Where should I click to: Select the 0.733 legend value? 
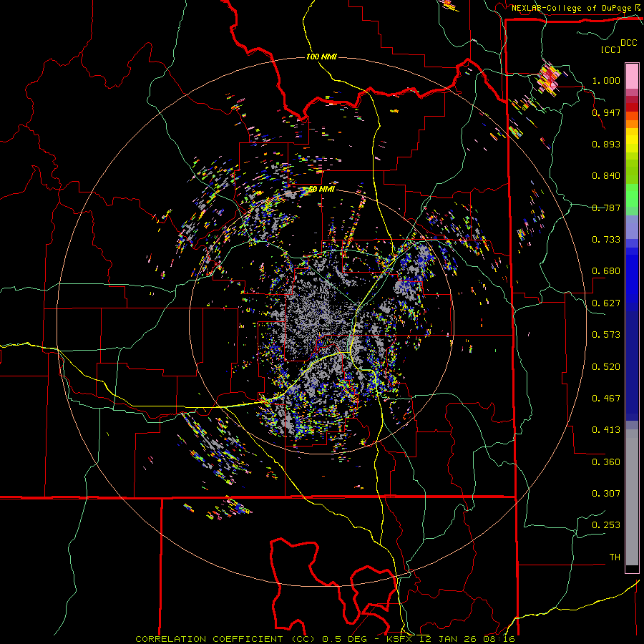606,240
